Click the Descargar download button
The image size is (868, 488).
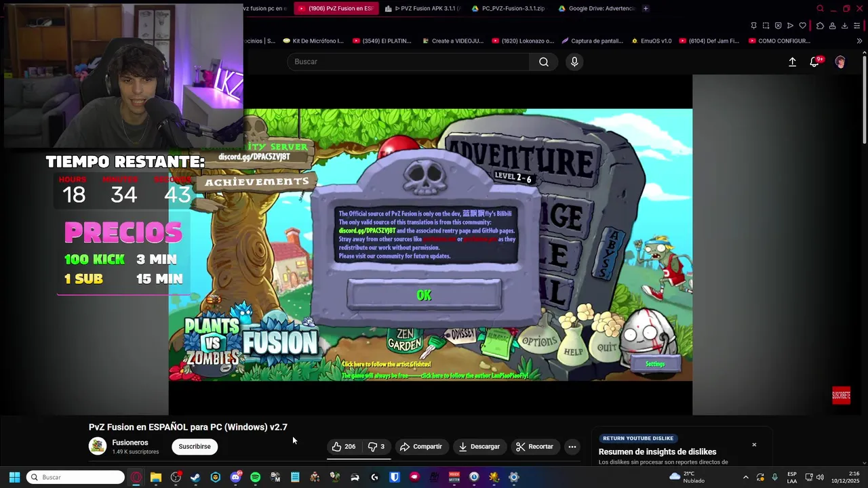479,447
